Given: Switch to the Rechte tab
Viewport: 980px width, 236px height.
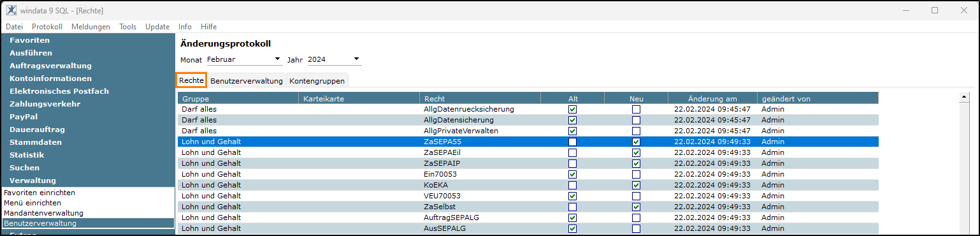Looking at the screenshot, I should point(191,80).
